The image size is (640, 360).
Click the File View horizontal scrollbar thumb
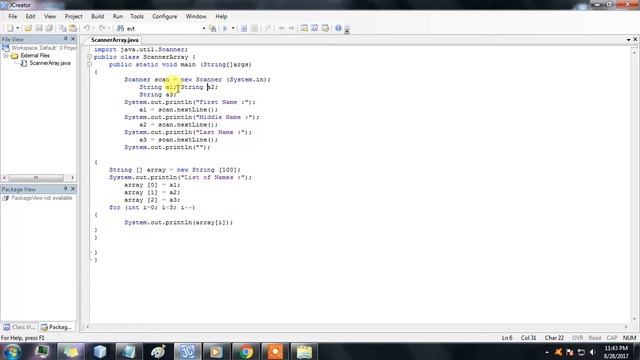click(36, 178)
